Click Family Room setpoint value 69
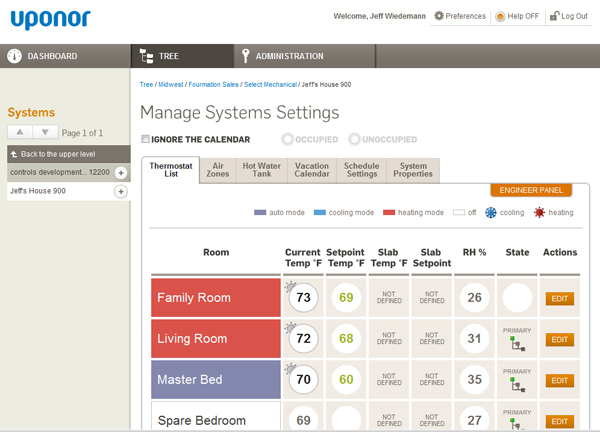This screenshot has height=432, width=600. click(346, 298)
